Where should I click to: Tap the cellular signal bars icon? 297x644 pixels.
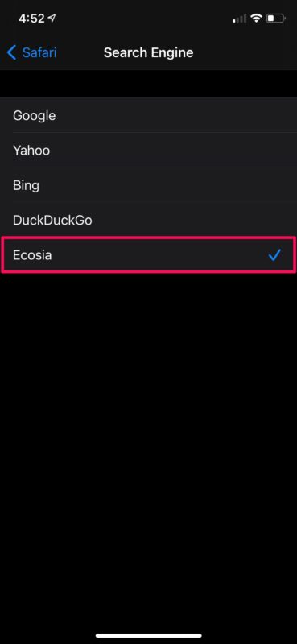click(x=240, y=19)
